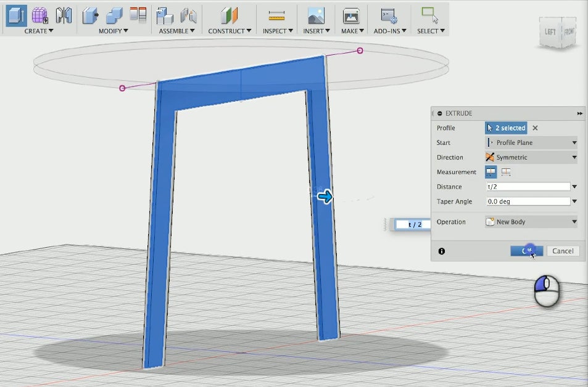Viewport: 588px width, 387px height.
Task: Click the Create Form purple sphere icon
Action: [x=39, y=15]
